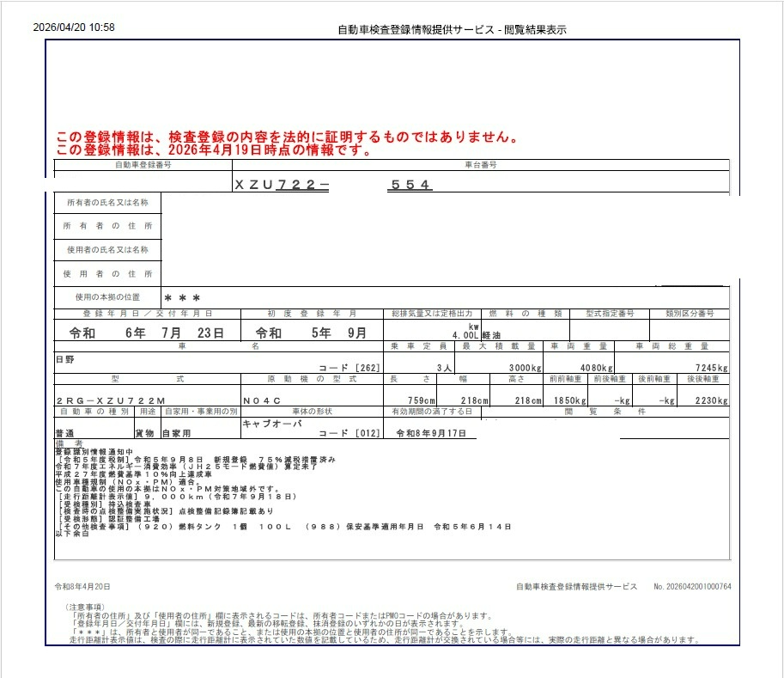
Task: Select the 登録年月日/交付年月日 header
Action: pos(148,314)
